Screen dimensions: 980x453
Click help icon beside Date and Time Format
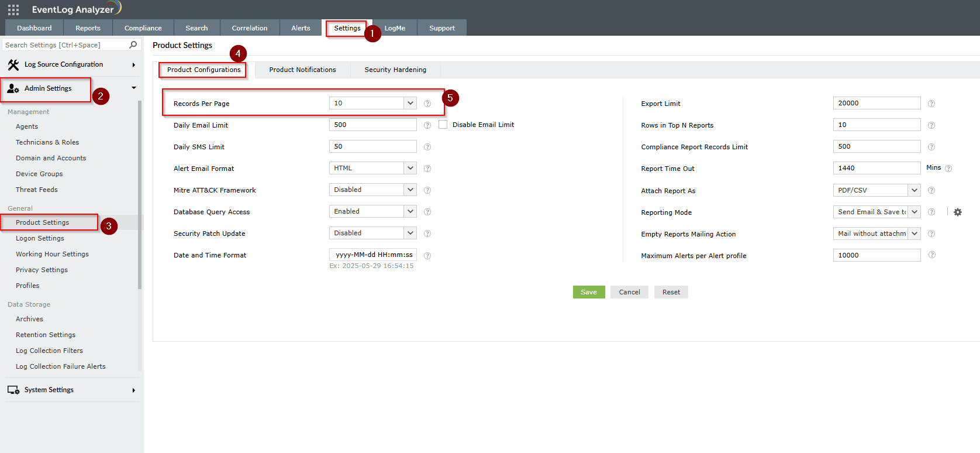pos(427,256)
